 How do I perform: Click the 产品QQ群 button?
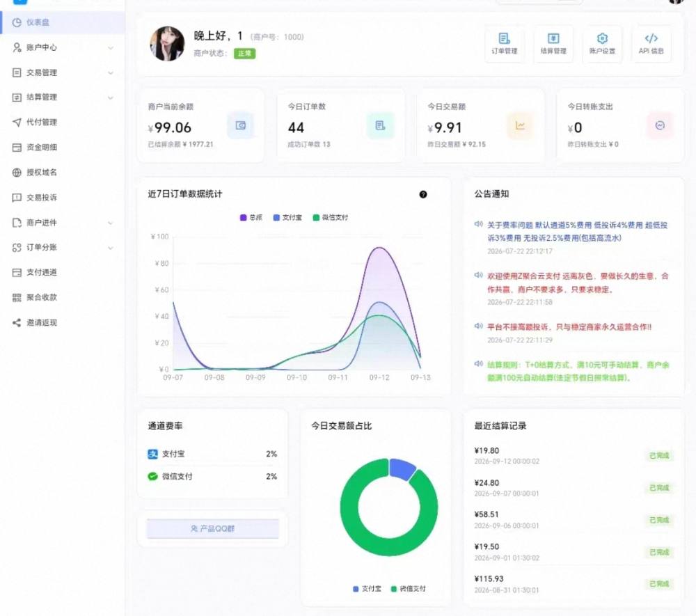[x=212, y=528]
